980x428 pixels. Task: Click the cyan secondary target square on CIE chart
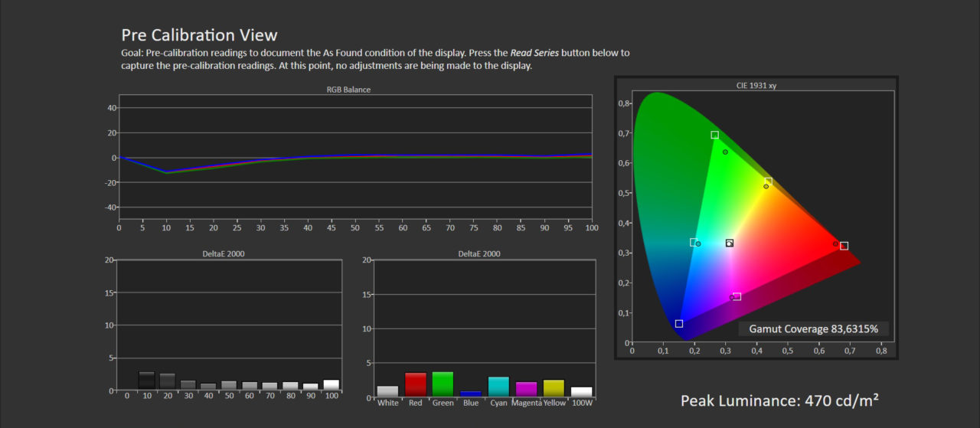(694, 242)
